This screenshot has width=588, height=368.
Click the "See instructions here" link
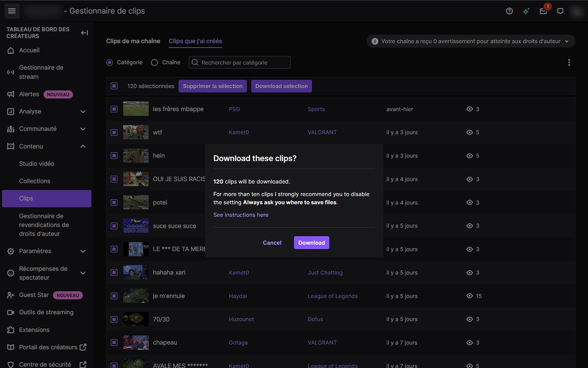(x=241, y=215)
